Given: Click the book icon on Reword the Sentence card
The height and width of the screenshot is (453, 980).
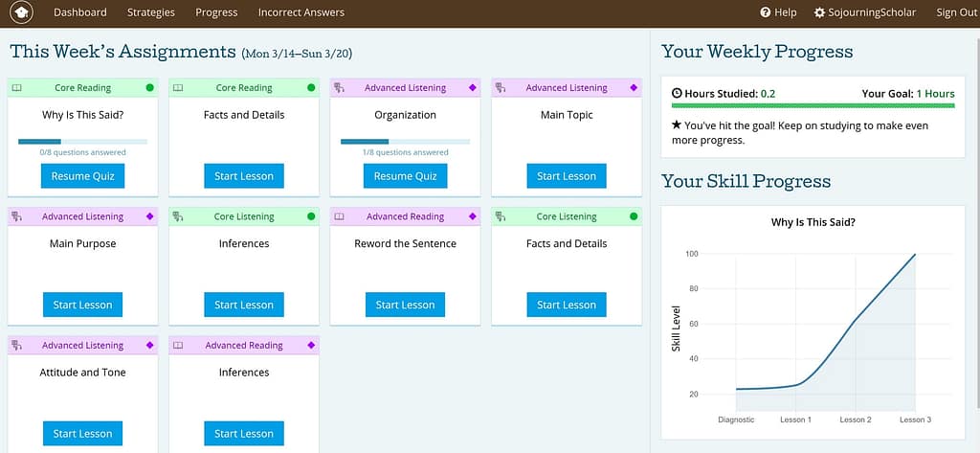Looking at the screenshot, I should [339, 216].
